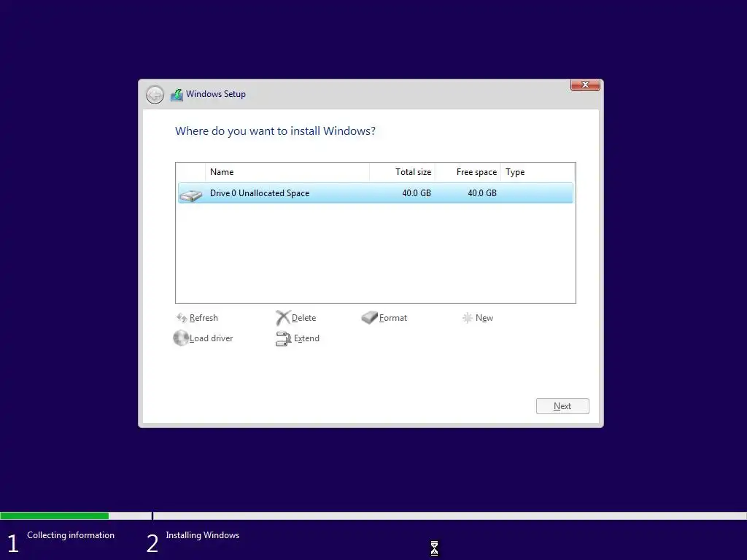Screen dimensions: 747x560
Task: Close the Windows Setup dialog
Action: coord(585,85)
